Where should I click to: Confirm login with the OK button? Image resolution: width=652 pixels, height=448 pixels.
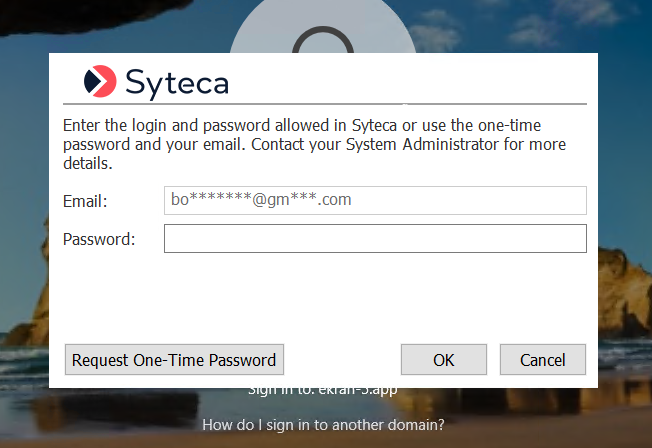coord(443,360)
